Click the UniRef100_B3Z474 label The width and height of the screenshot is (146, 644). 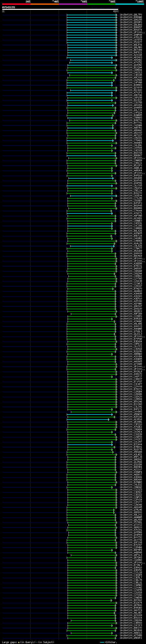coord(131,603)
